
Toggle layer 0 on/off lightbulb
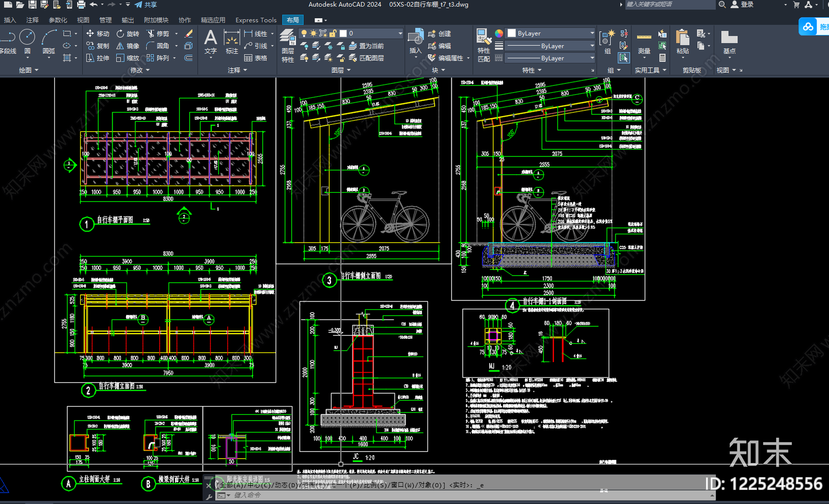pyautogui.click(x=304, y=33)
